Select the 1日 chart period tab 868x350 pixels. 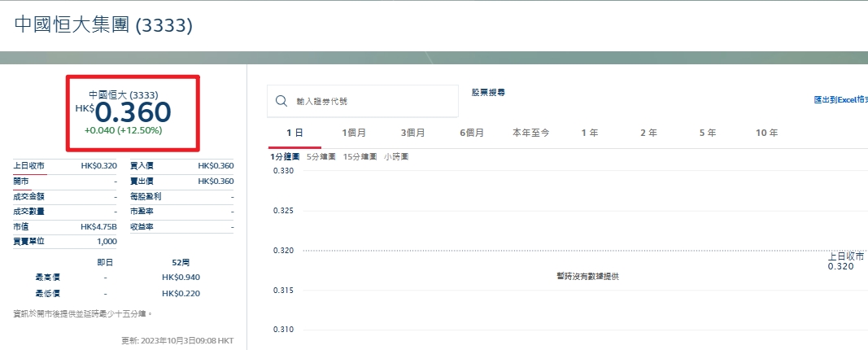point(294,133)
